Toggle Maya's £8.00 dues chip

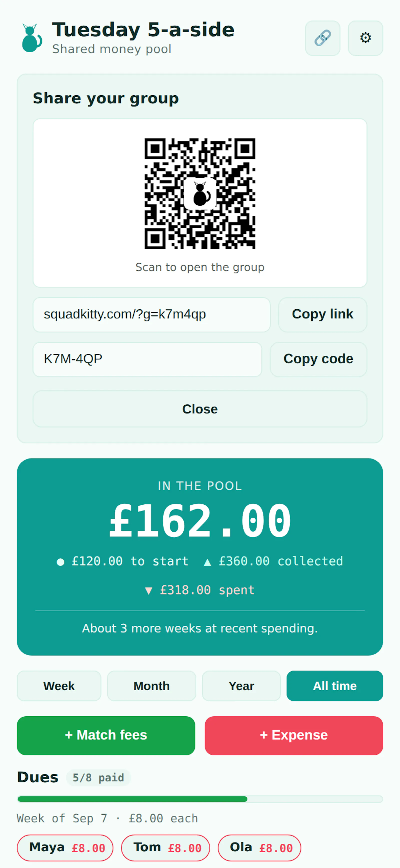click(x=65, y=847)
